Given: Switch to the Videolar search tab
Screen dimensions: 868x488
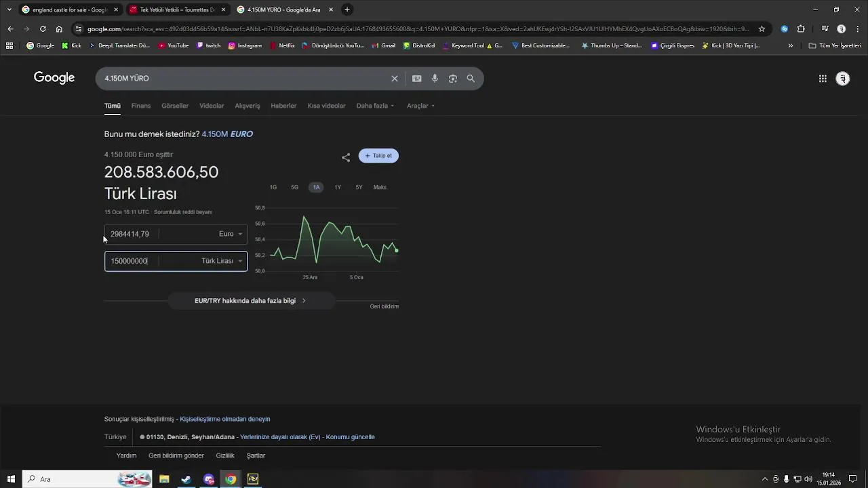Looking at the screenshot, I should [212, 106].
